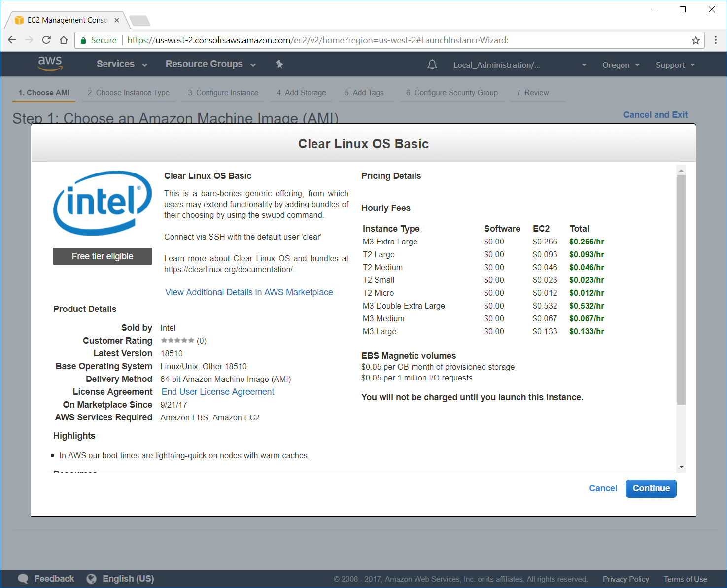Click the Free tier eligible badge
Viewport: 727px width, 588px height.
pyautogui.click(x=103, y=256)
